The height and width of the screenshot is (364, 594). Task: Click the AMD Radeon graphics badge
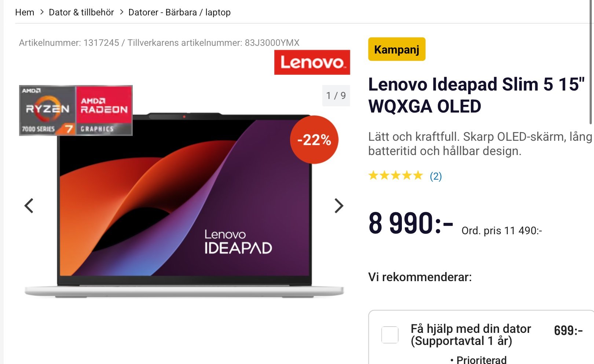[x=104, y=110]
